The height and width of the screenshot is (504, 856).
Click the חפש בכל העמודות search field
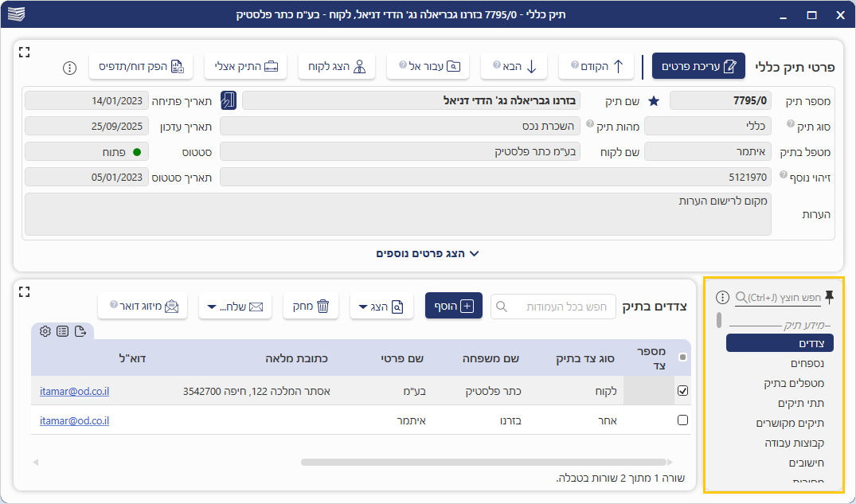553,306
